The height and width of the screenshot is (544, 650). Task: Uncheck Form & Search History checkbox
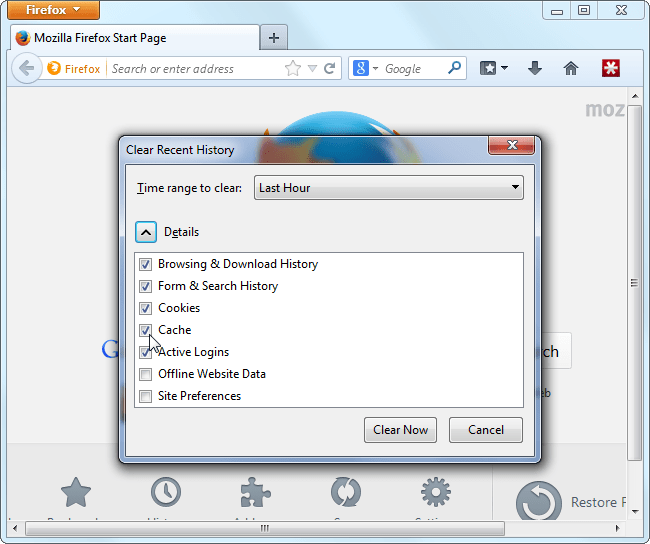click(x=145, y=286)
